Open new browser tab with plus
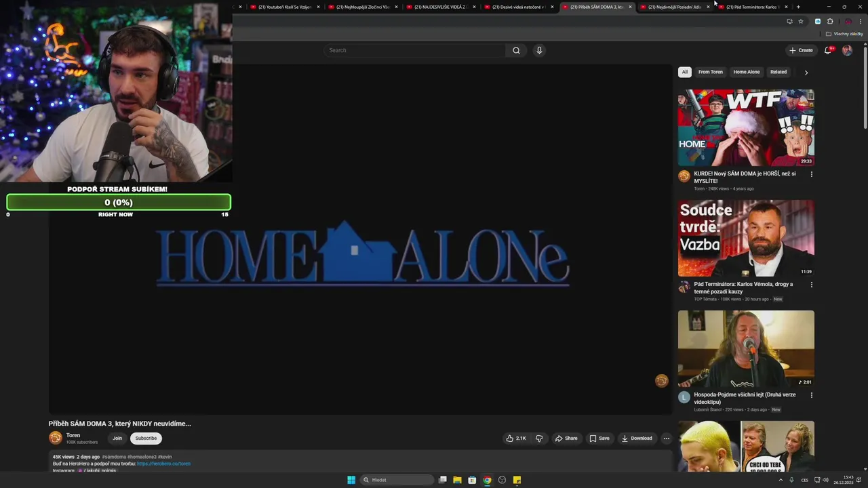The width and height of the screenshot is (868, 488). coord(798,7)
